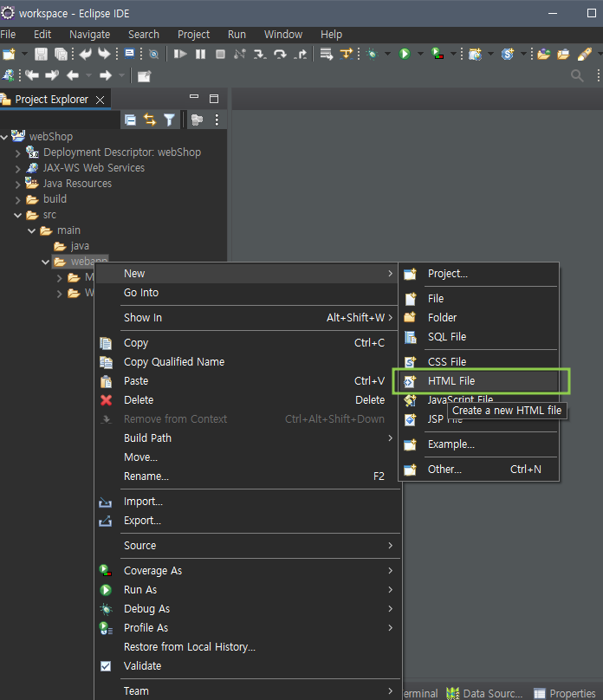Open Show In submenu

[247, 317]
